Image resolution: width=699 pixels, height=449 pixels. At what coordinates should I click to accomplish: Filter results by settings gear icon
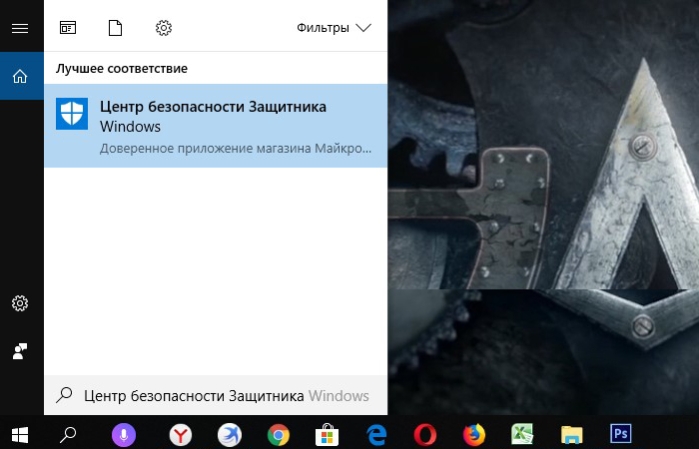click(x=164, y=28)
